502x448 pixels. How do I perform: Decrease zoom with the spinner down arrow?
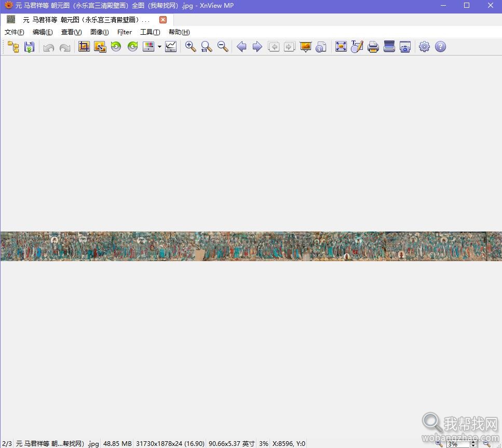click(x=473, y=446)
